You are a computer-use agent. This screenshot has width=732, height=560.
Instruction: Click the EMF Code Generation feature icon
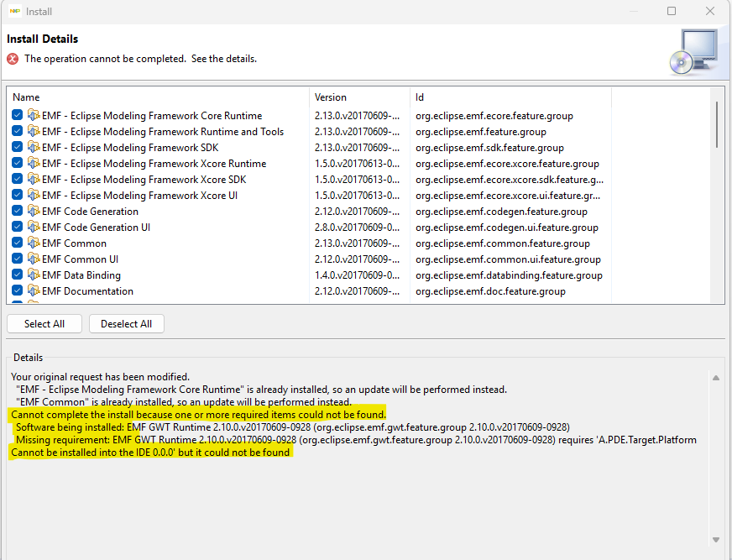(34, 211)
